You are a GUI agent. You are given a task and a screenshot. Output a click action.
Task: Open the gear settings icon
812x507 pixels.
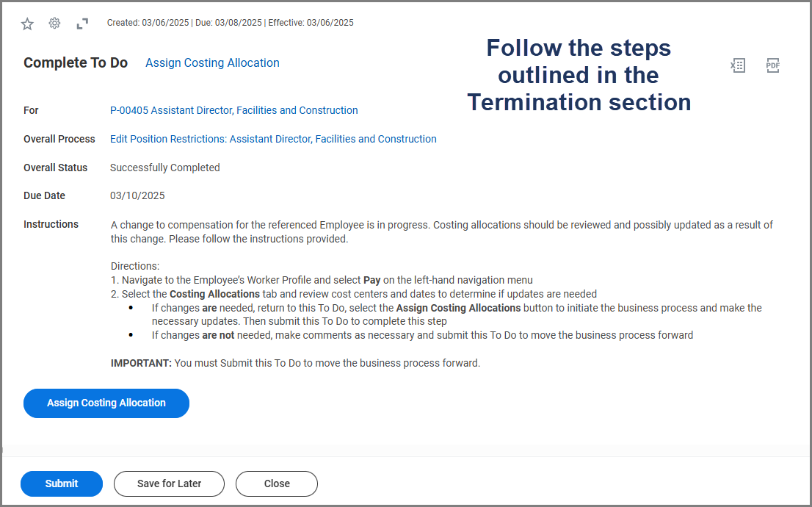54,24
